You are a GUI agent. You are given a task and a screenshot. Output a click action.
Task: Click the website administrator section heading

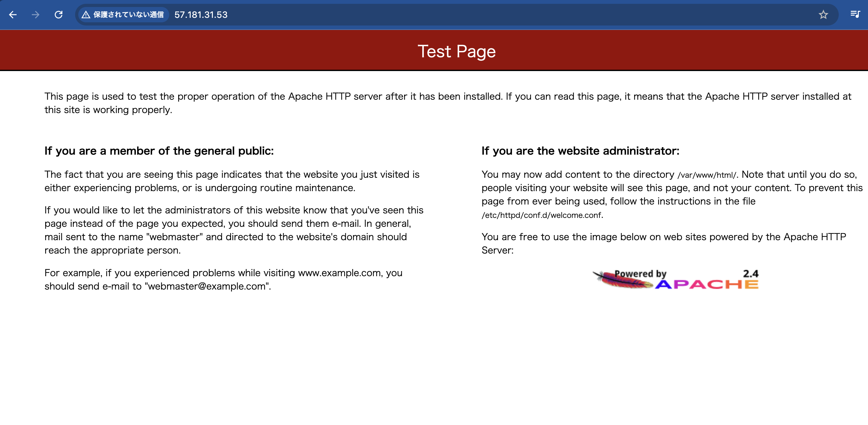(x=580, y=151)
